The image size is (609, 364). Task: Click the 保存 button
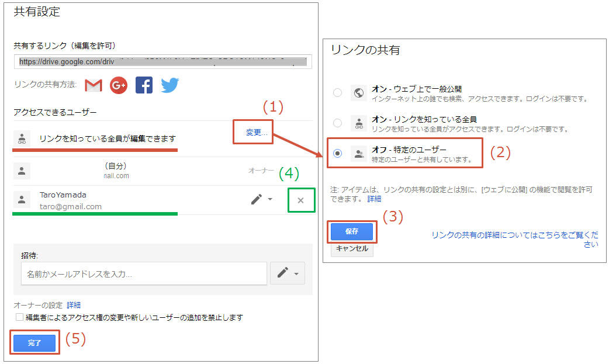[351, 231]
